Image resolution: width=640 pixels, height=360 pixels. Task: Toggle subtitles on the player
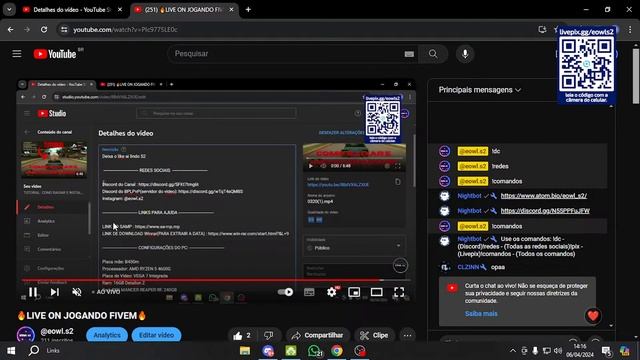[309, 292]
